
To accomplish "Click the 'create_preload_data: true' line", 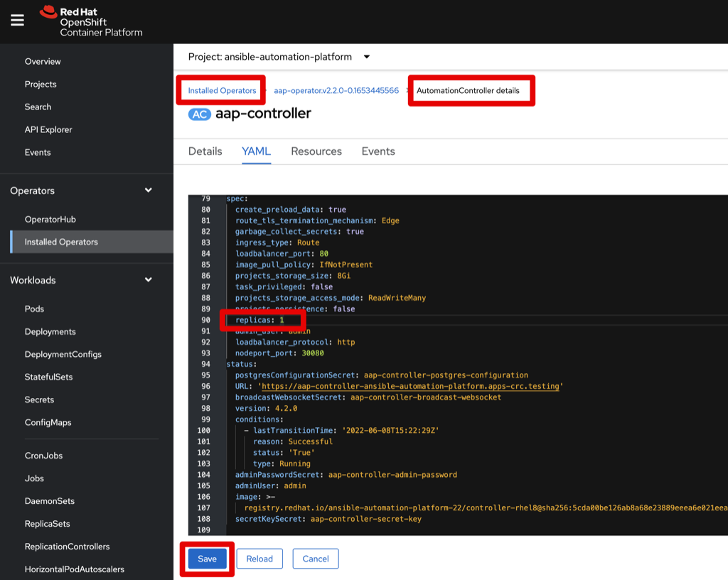I will tap(291, 209).
